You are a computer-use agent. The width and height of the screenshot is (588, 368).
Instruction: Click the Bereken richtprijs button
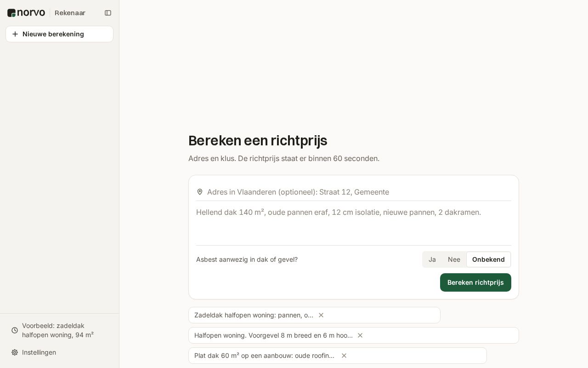point(475,282)
